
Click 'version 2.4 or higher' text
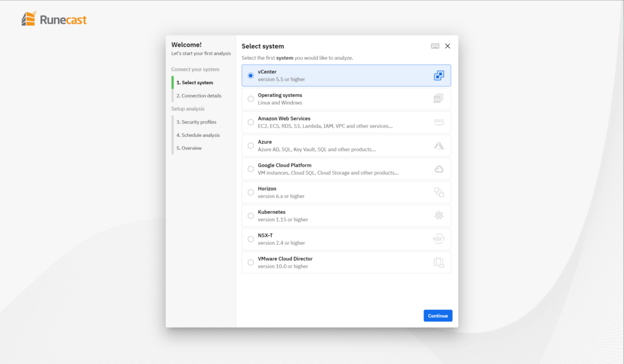coord(282,243)
